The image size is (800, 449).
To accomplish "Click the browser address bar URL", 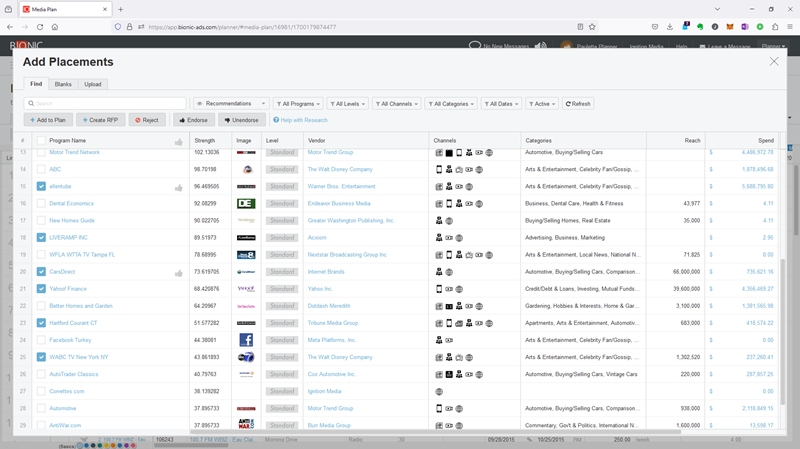I will (242, 27).
